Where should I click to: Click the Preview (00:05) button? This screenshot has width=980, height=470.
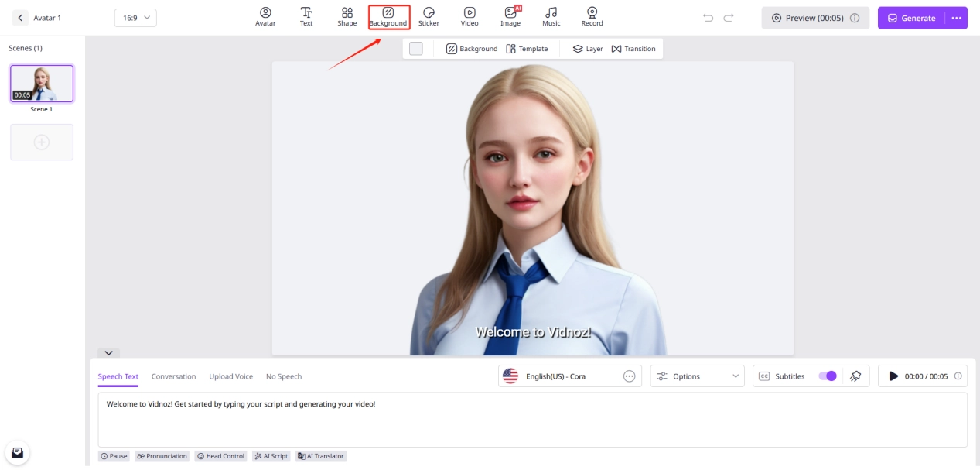point(814,18)
